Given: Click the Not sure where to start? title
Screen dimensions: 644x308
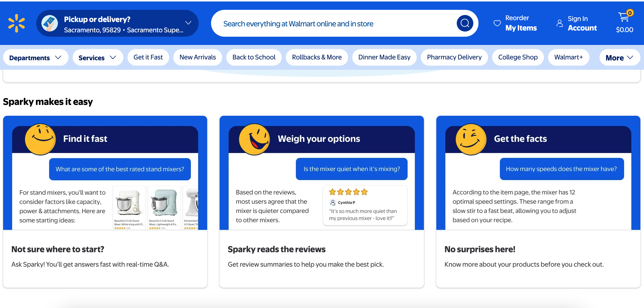Looking at the screenshot, I should click(58, 249).
